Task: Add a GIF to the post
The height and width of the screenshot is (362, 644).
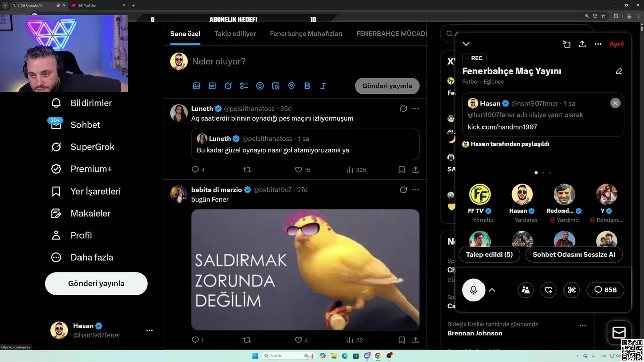Action: point(212,86)
